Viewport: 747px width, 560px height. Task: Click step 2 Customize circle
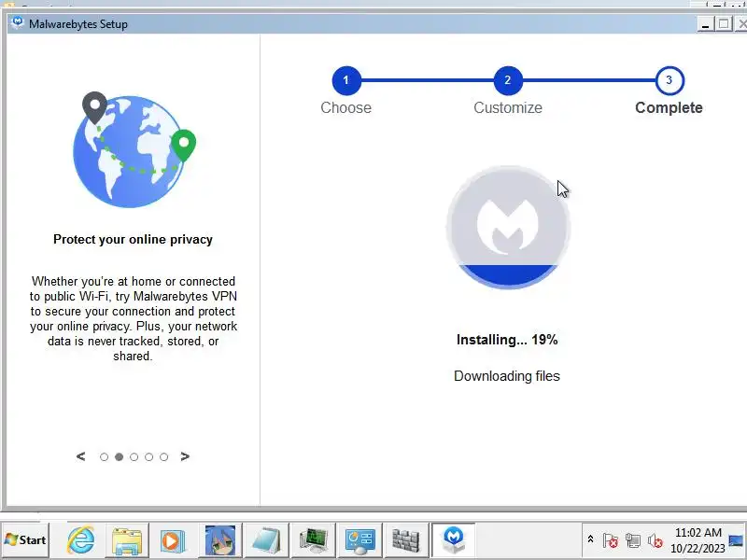click(508, 80)
